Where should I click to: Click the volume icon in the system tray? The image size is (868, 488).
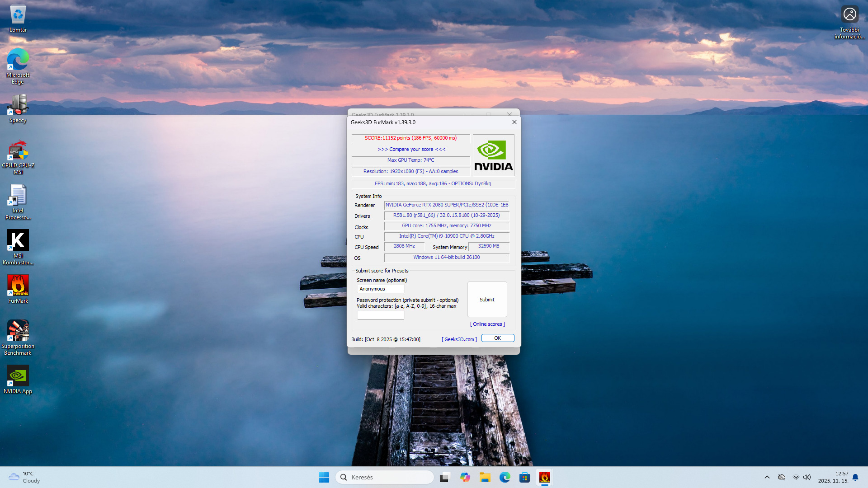(x=807, y=477)
